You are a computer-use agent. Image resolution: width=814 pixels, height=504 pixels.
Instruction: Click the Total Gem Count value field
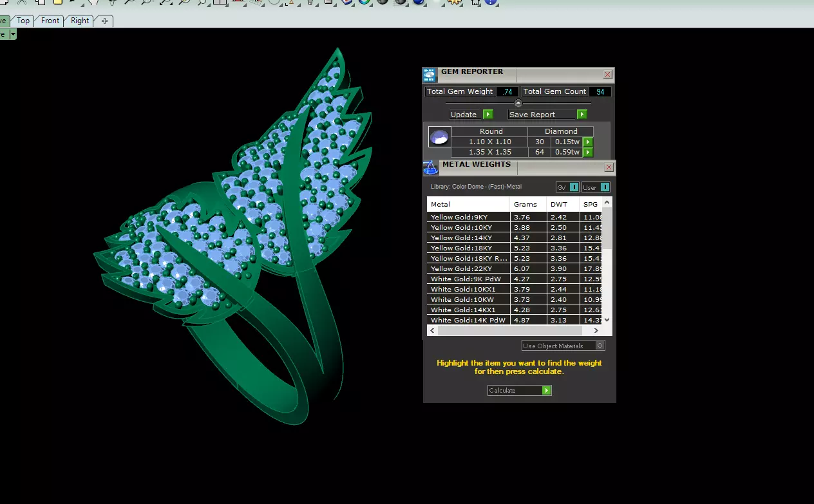tap(600, 91)
